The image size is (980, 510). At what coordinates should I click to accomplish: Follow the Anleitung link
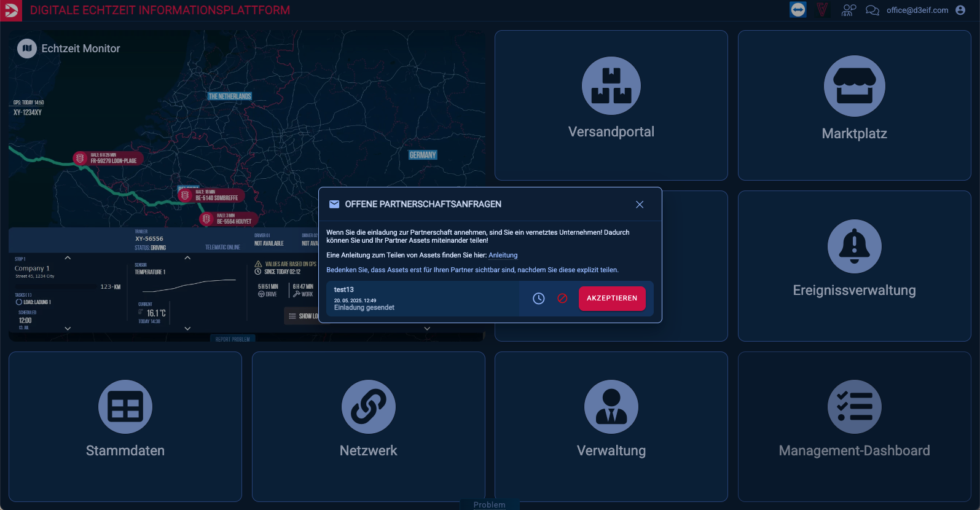pos(503,256)
